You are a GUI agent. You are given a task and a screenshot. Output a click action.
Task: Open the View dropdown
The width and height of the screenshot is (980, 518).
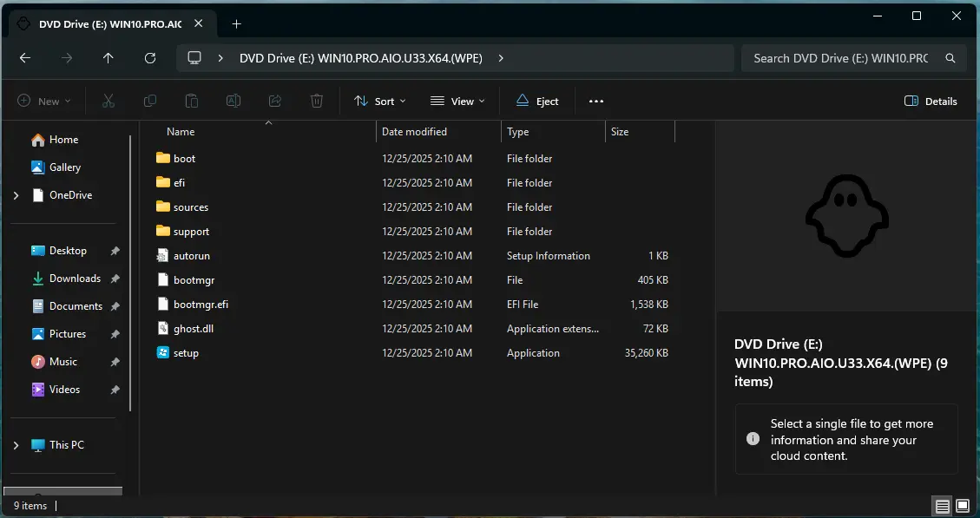[457, 102]
